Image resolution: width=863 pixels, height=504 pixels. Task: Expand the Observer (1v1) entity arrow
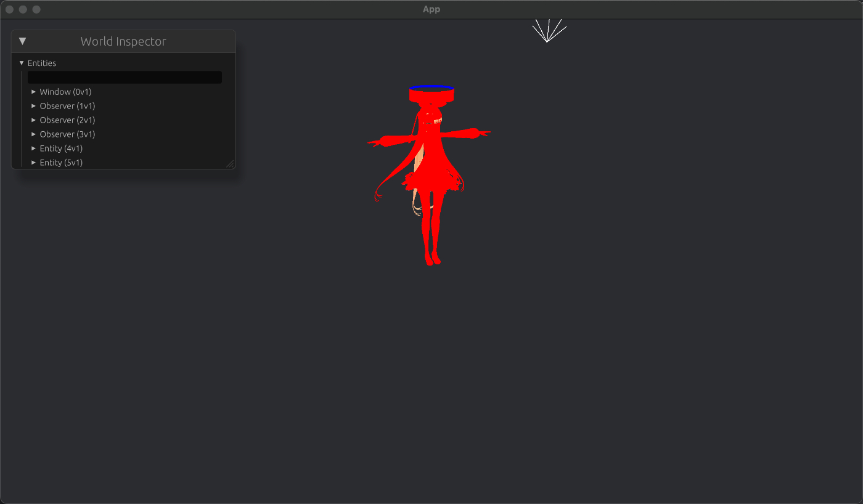34,106
